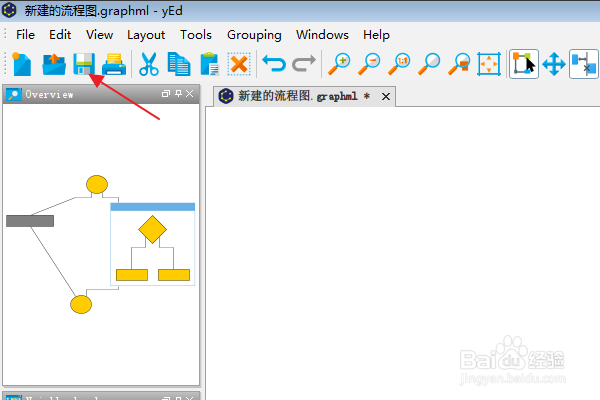Click the gray rectangle node in Overview
Screen dimensions: 600x400
tap(30, 221)
